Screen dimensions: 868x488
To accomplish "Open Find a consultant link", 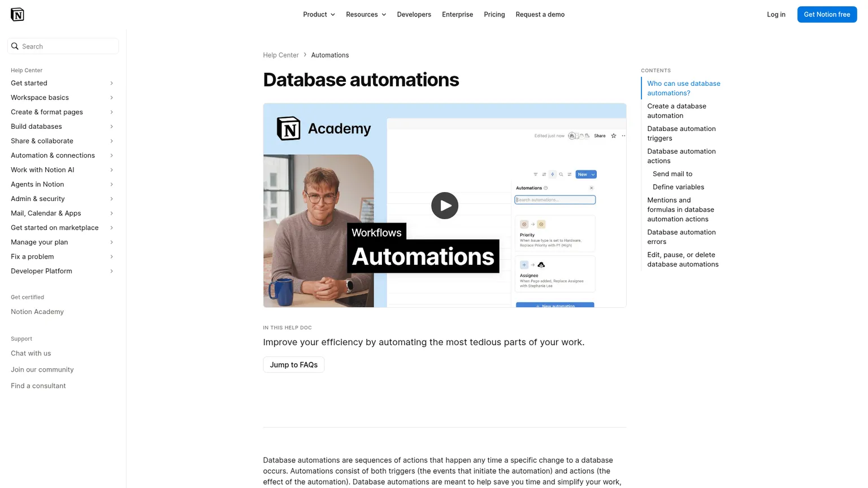I will click(x=38, y=386).
